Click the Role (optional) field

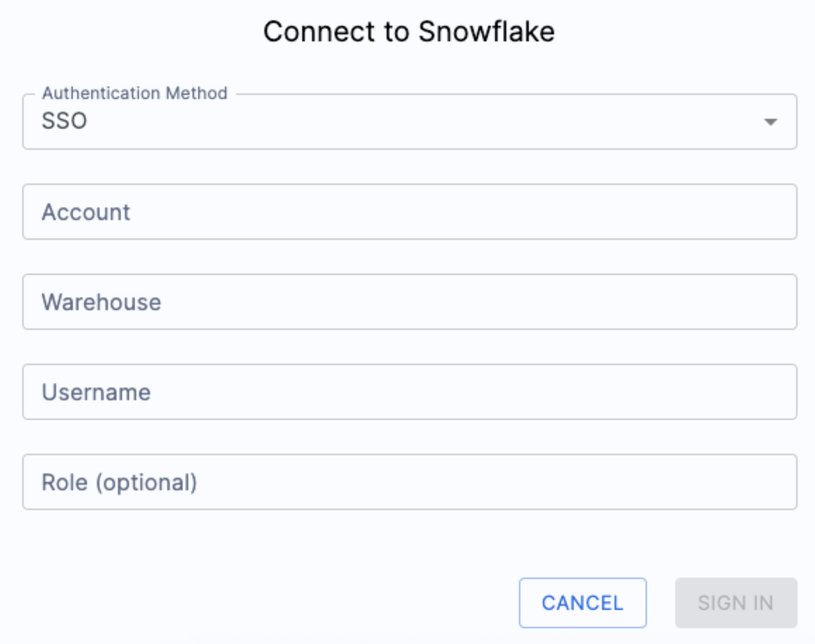[408, 482]
